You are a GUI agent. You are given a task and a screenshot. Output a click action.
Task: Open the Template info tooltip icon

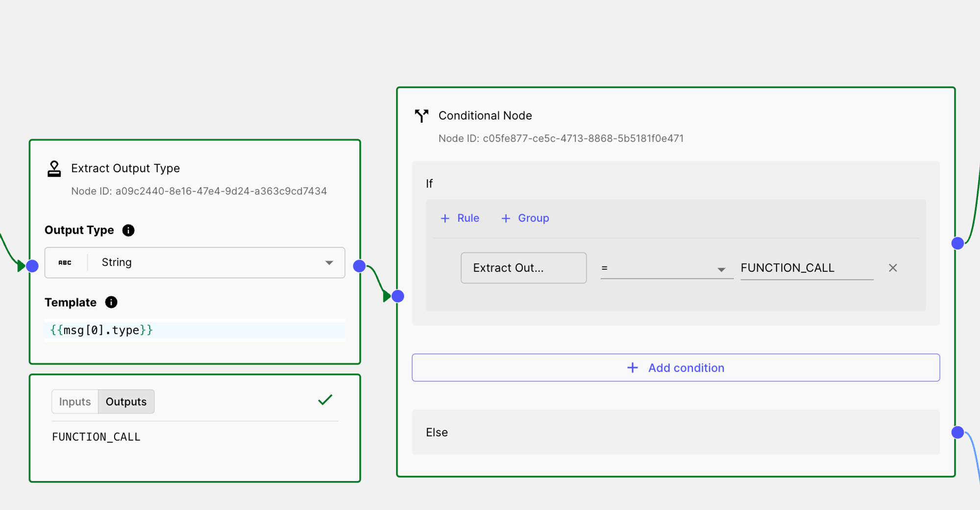pos(111,302)
